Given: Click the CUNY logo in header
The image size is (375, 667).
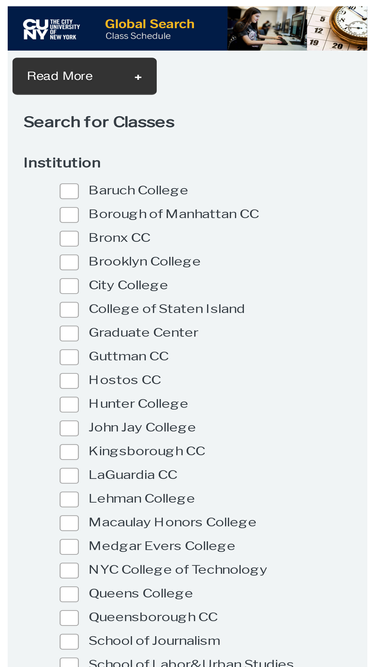Looking at the screenshot, I should [51, 29].
